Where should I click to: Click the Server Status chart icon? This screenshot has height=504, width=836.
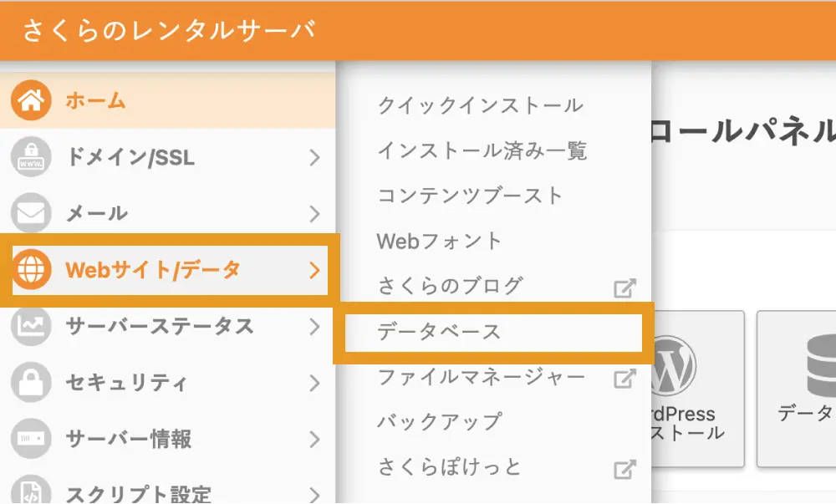(31, 326)
